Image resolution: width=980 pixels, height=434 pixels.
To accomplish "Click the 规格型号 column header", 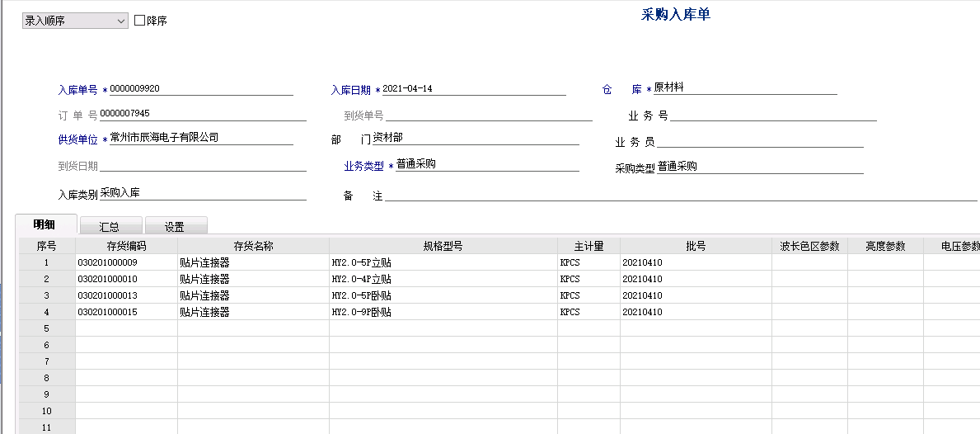I will (443, 246).
